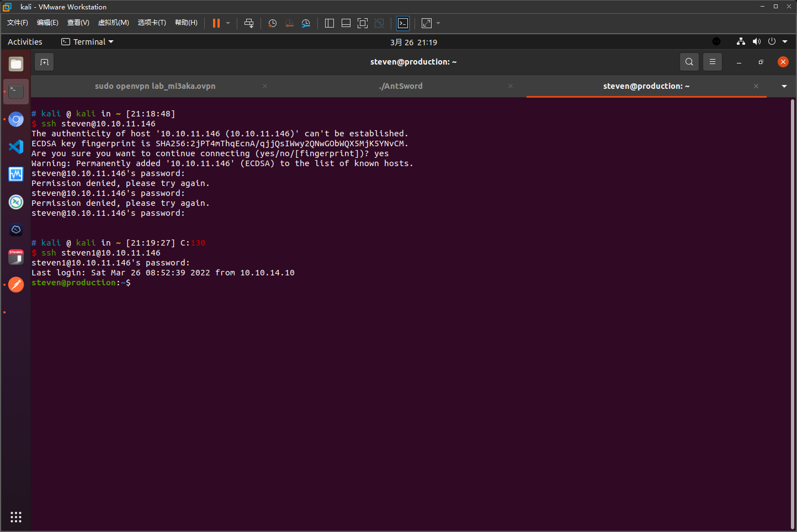This screenshot has width=797, height=532.
Task: Pause the virtual machine from VMware toolbar
Action: point(216,23)
